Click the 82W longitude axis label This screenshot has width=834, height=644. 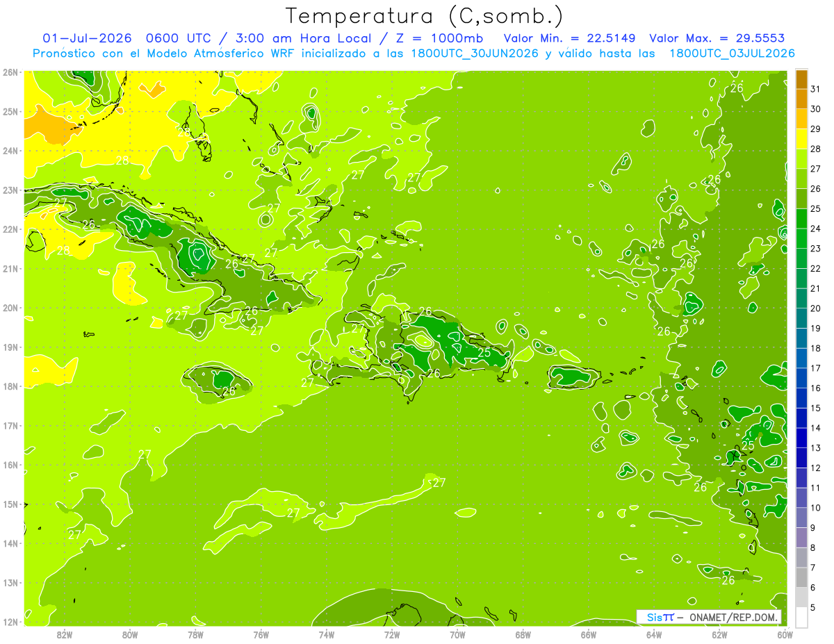[65, 634]
